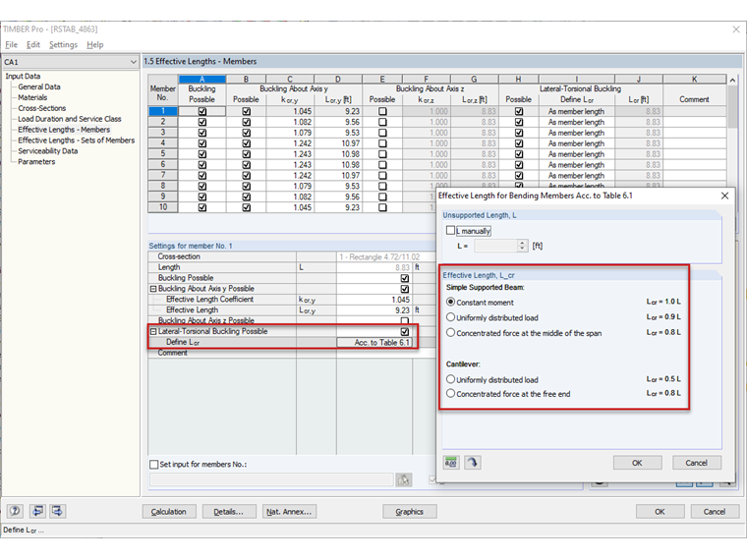Open Load Duration and Service Class
This screenshot has height=560, width=747.
coord(70,119)
